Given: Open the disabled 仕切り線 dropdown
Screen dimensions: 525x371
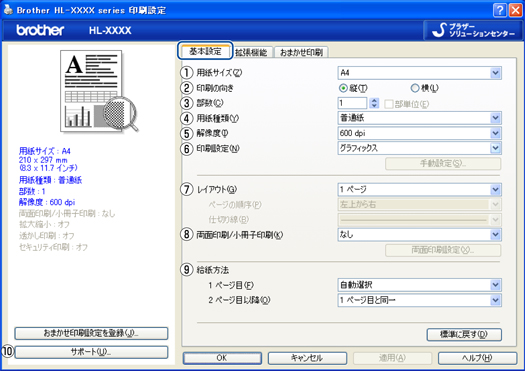Looking at the screenshot, I should (x=420, y=220).
